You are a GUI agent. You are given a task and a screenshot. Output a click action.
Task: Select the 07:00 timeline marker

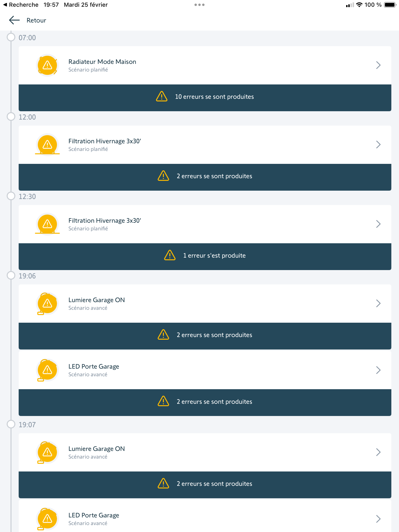pyautogui.click(x=11, y=37)
